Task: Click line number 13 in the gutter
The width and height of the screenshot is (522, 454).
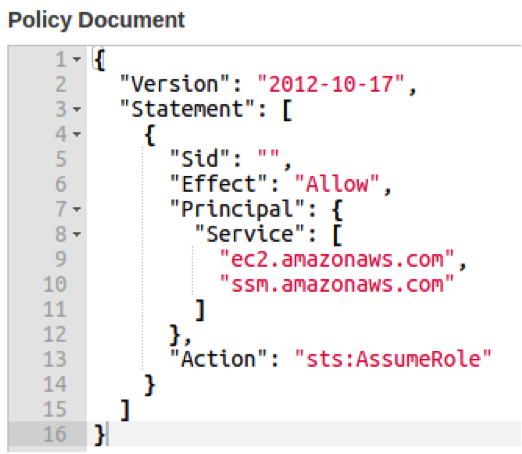Action: pos(55,359)
